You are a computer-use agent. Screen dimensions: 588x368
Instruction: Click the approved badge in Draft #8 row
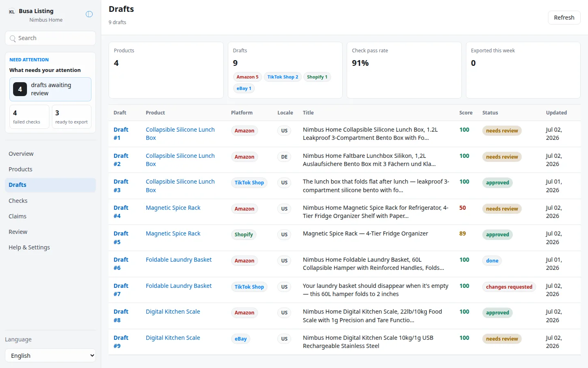coord(497,313)
